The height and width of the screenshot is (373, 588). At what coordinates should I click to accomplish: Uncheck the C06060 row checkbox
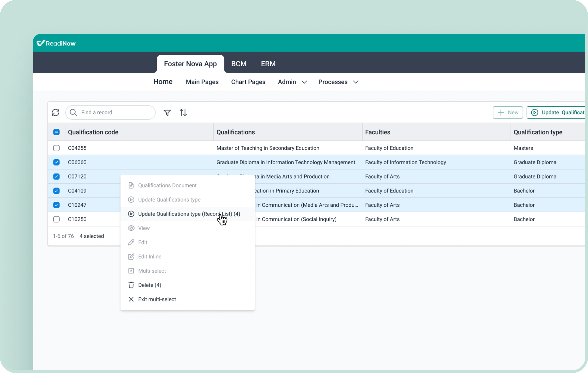pyautogui.click(x=56, y=162)
